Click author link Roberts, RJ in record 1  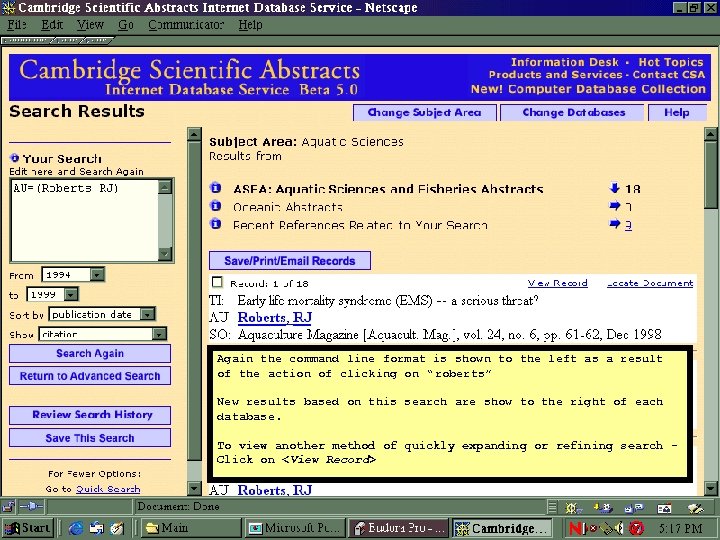[275, 318]
